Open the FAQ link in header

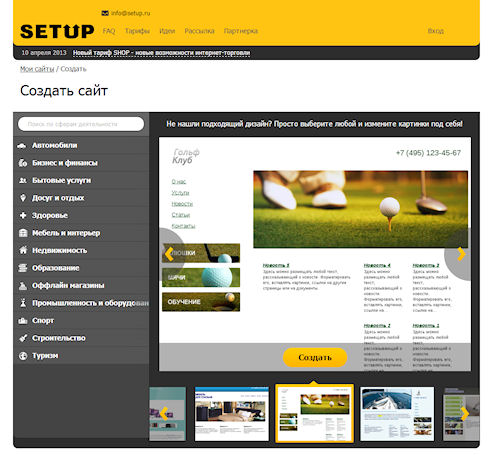pos(109,31)
